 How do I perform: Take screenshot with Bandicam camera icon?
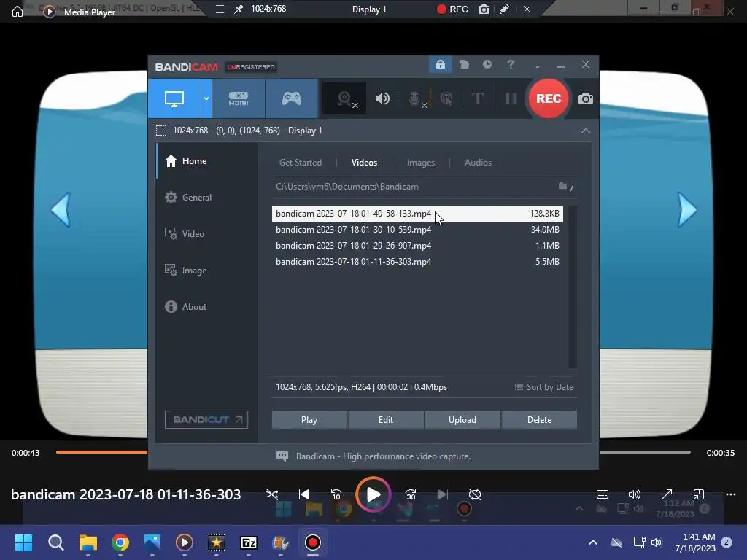click(586, 98)
